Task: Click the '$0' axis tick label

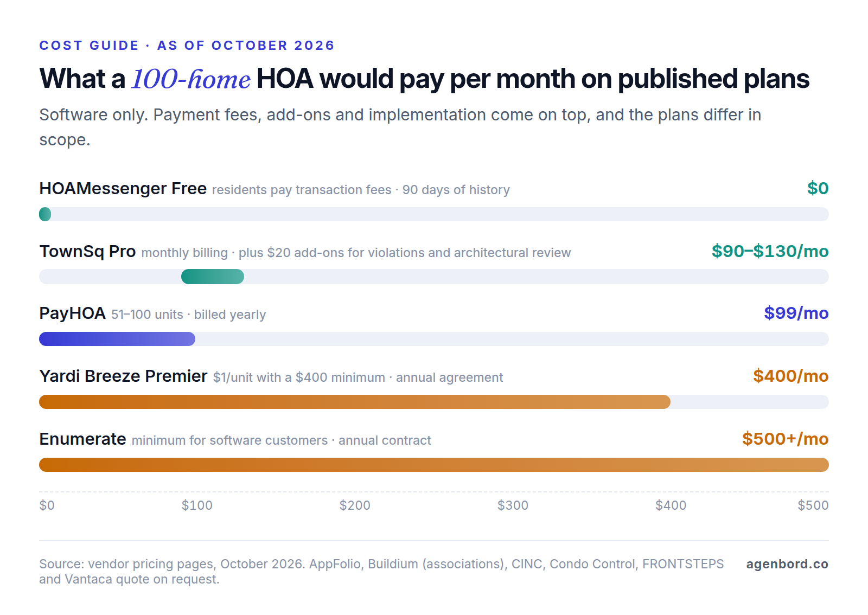Action: pos(47,505)
